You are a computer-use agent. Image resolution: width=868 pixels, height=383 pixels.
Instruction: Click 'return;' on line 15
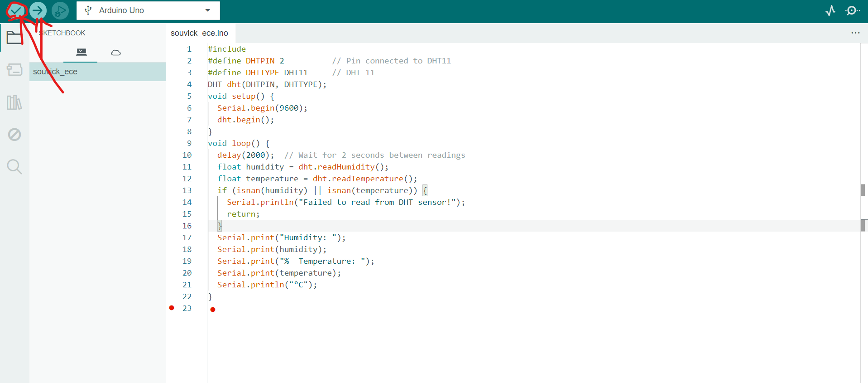(x=243, y=214)
